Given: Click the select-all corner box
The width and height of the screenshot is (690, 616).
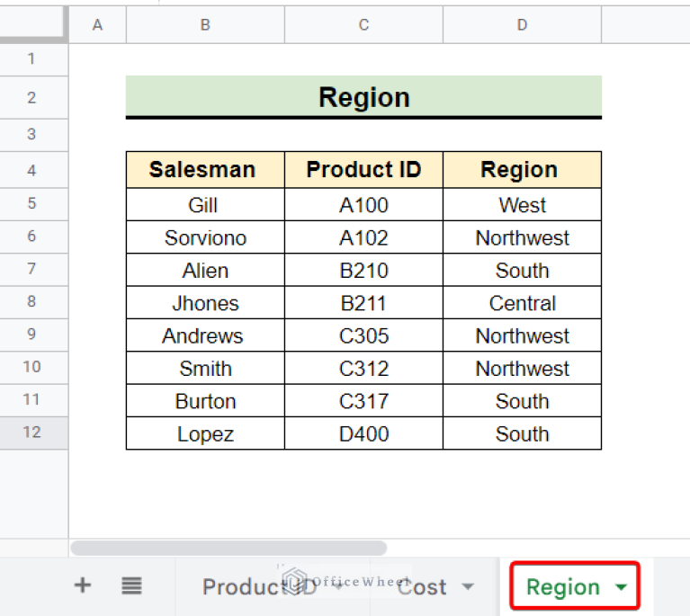Looking at the screenshot, I should pos(33,25).
